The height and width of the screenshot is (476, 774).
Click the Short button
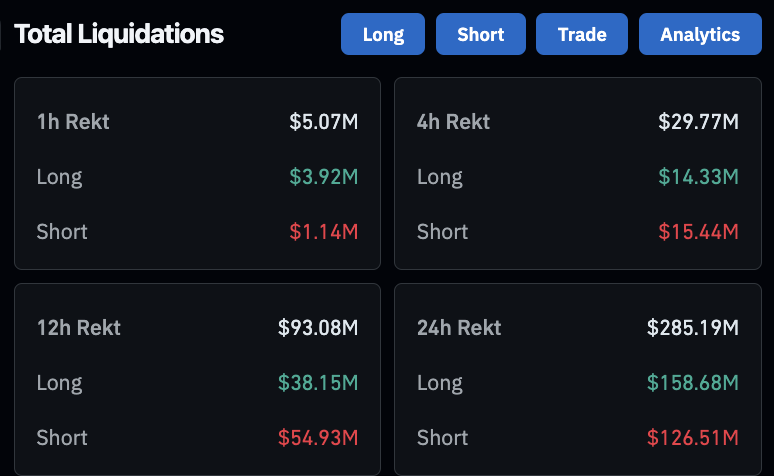point(480,34)
